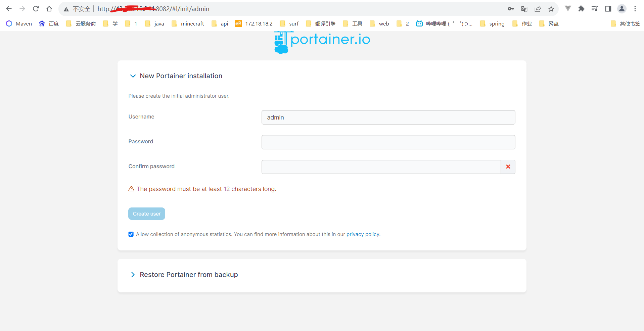Open the 云服务商 bookmark folder
This screenshot has width=644, height=331.
[x=81, y=23]
